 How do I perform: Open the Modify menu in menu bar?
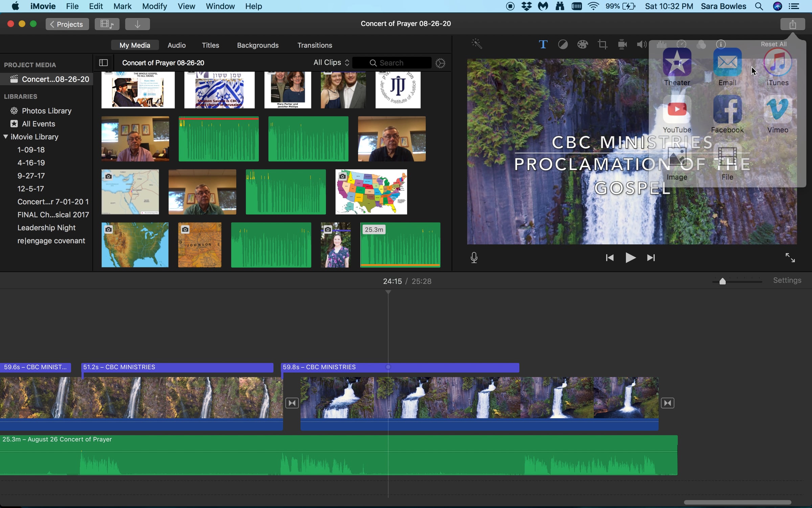154,6
